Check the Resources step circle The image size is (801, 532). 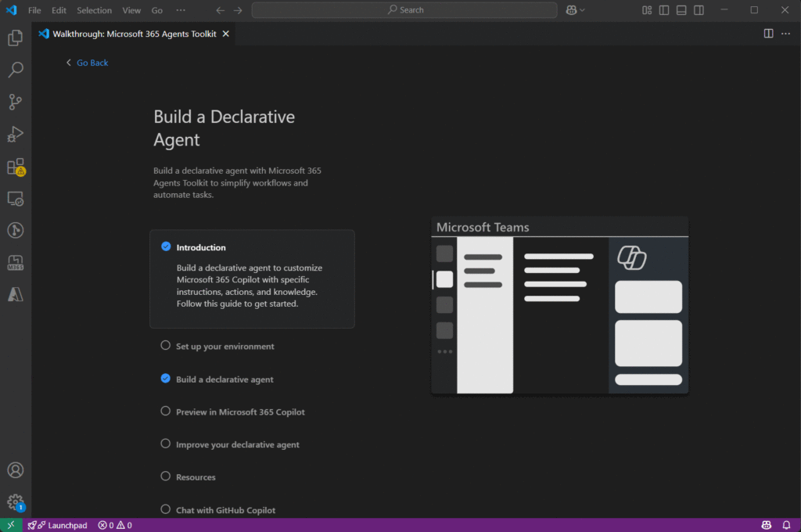(x=165, y=476)
